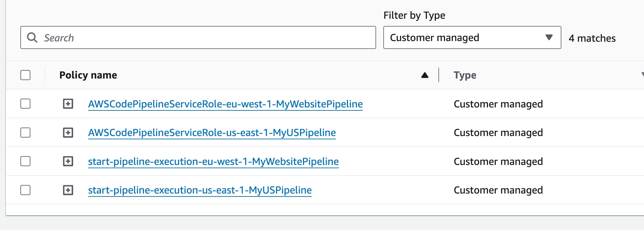The width and height of the screenshot is (644, 230).
Task: Open the AWSCodePipelineServiceRole-us-east-1-MyUSPipeline policy link
Action: pos(212,133)
